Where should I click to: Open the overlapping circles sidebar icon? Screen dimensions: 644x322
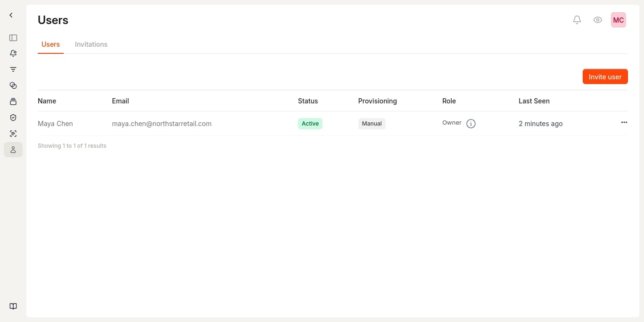(x=13, y=85)
